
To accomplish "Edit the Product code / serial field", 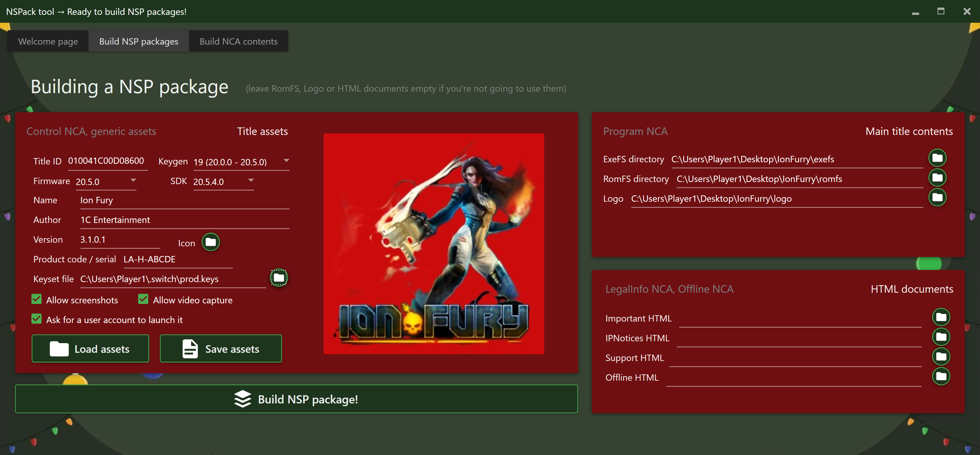I will [178, 260].
